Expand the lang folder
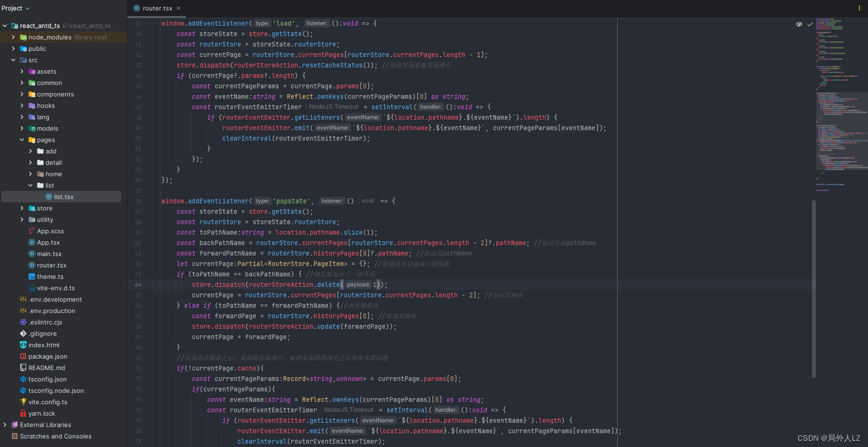Screen dimensions: 868x447 click(22, 117)
